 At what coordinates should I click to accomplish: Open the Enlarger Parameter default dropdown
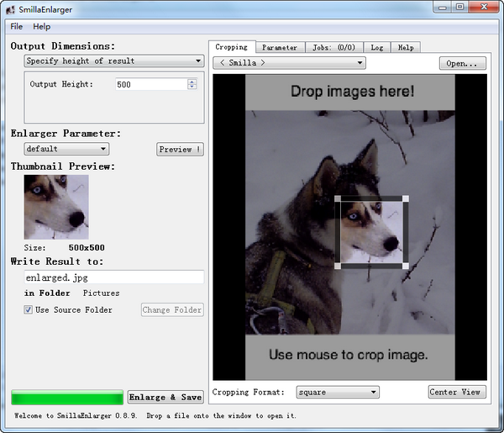(66, 149)
